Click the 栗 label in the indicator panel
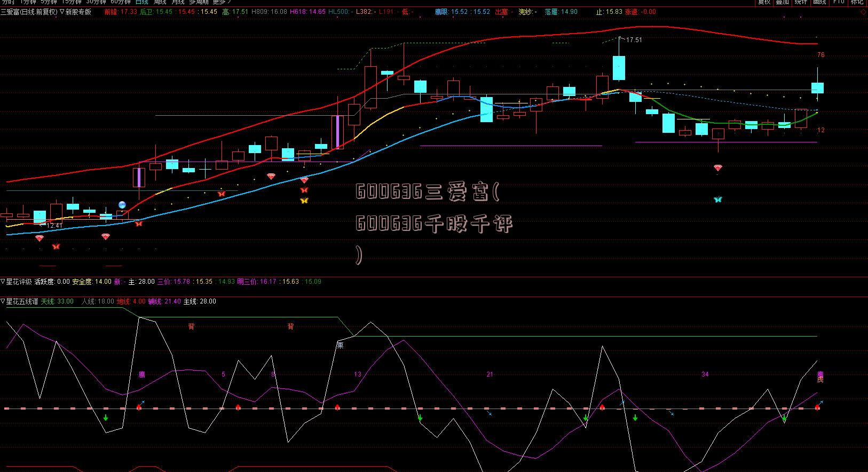The height and width of the screenshot is (472, 868). pos(340,345)
